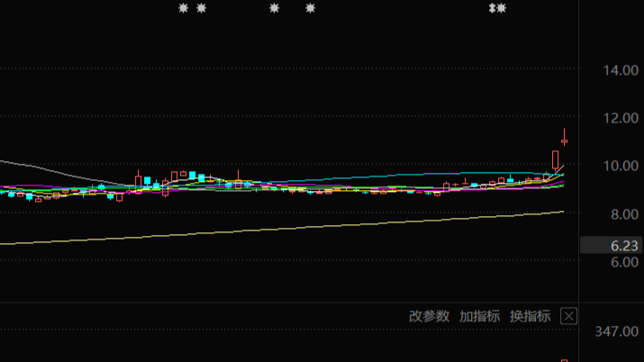Click the 换指标 button

point(531,316)
